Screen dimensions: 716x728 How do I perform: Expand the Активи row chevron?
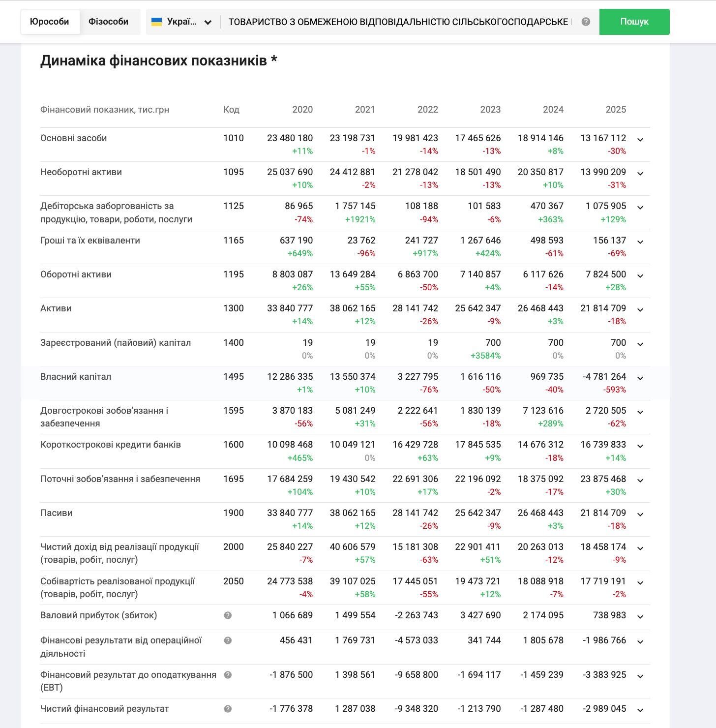[640, 310]
